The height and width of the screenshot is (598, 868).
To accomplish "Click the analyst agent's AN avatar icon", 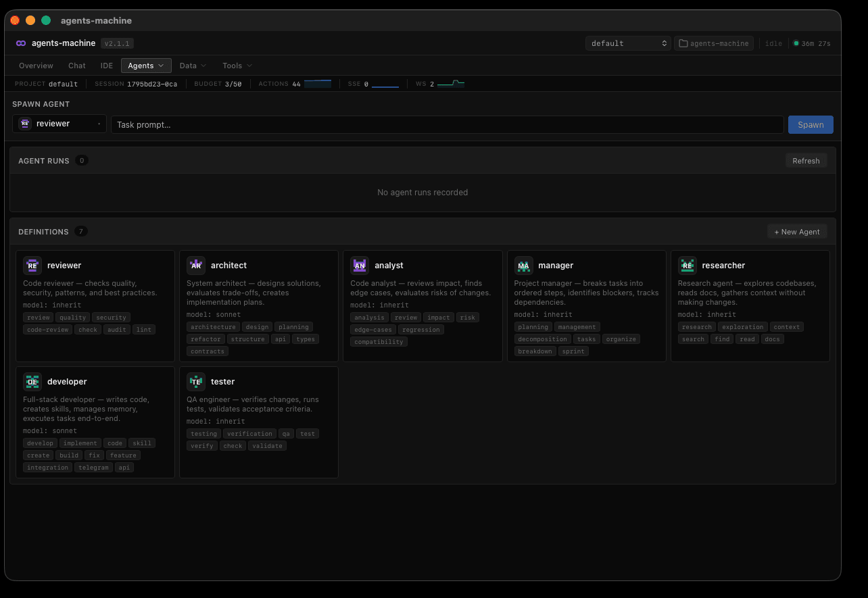I will coord(360,265).
